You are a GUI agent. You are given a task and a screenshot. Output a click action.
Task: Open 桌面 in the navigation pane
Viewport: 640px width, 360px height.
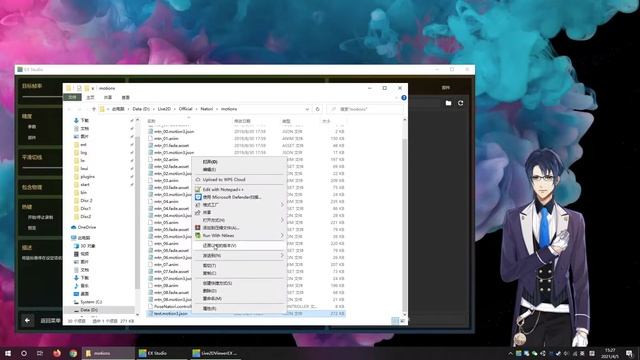pos(81,294)
